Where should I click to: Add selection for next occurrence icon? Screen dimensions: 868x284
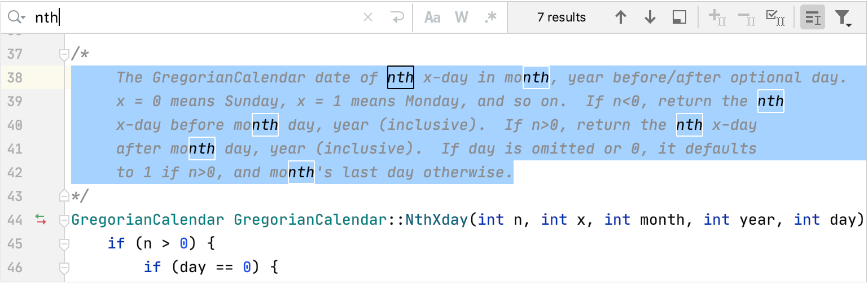717,18
